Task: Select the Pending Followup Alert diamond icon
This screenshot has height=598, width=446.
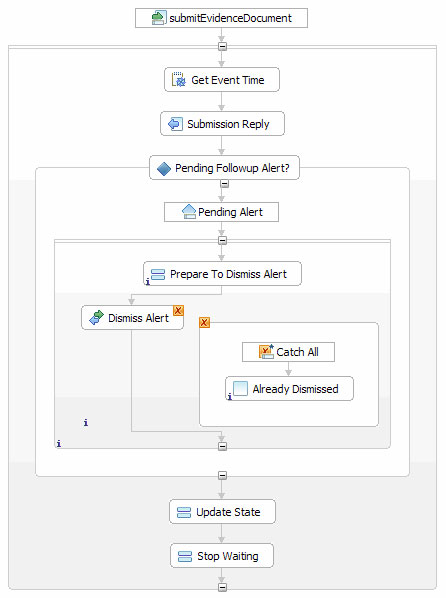Action: point(164,169)
